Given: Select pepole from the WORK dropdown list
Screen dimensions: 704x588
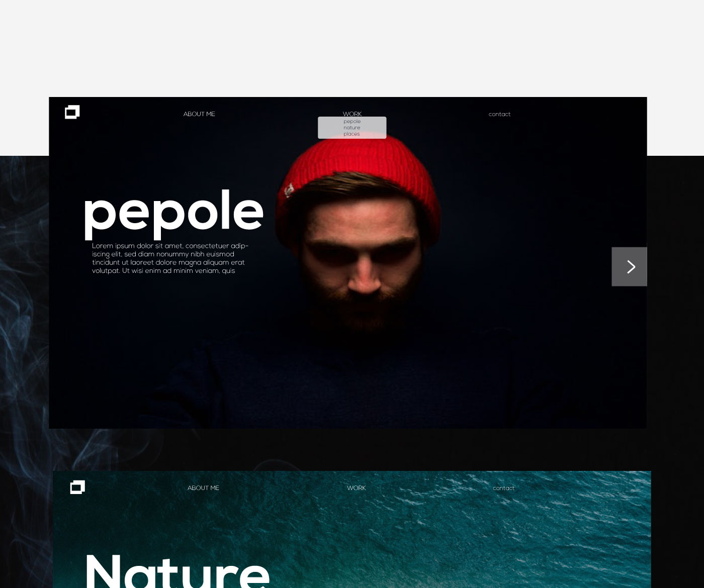Looking at the screenshot, I should (352, 121).
